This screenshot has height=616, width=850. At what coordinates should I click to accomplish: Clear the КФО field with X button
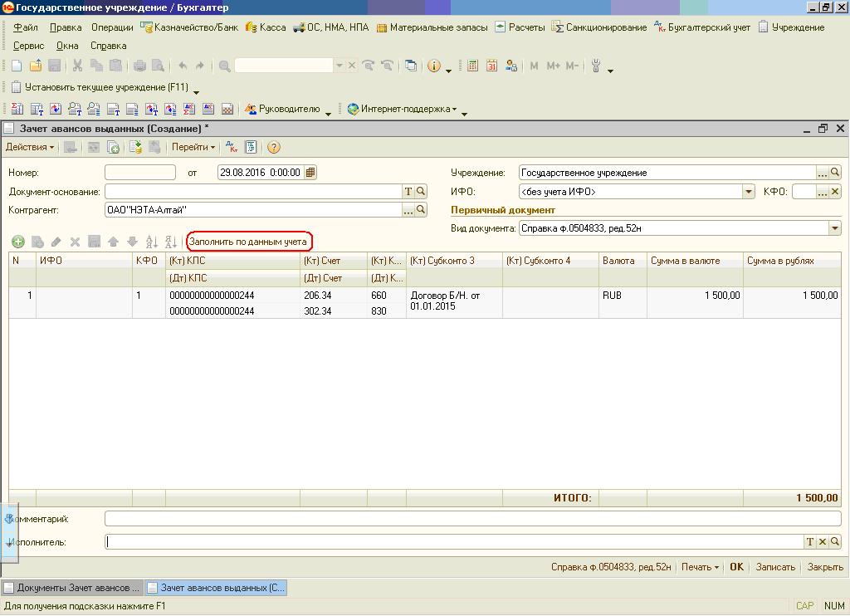835,192
